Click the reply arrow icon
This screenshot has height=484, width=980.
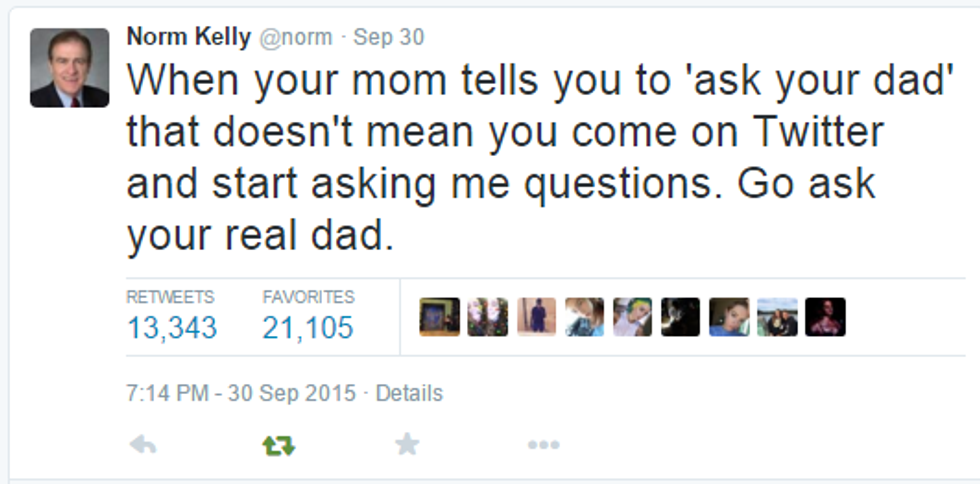point(143,445)
